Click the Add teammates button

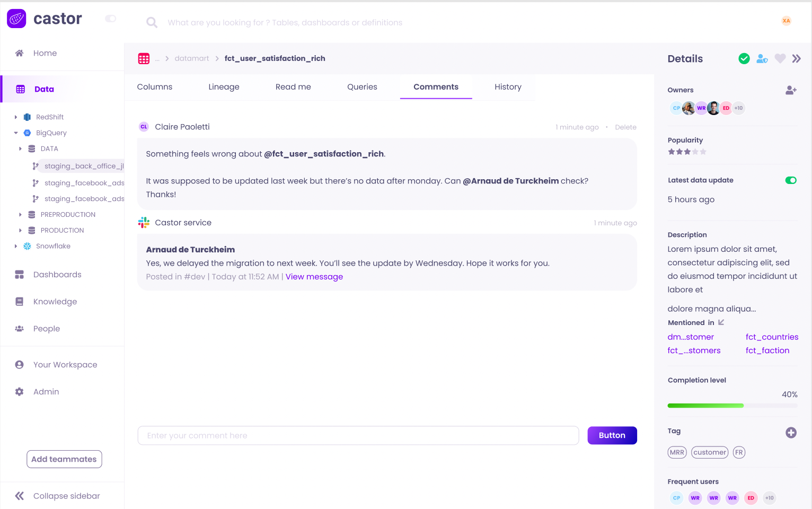[64, 459]
